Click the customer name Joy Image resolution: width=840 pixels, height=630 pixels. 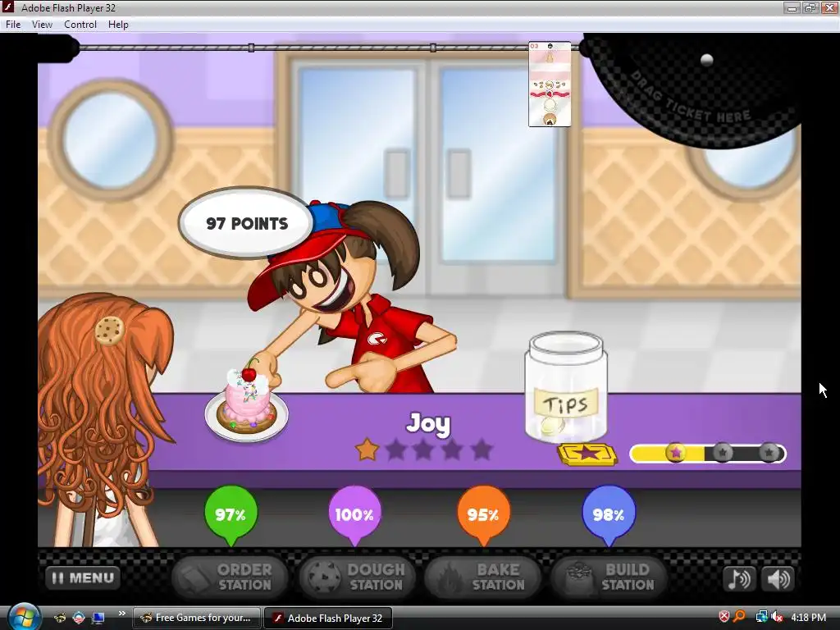pos(428,423)
